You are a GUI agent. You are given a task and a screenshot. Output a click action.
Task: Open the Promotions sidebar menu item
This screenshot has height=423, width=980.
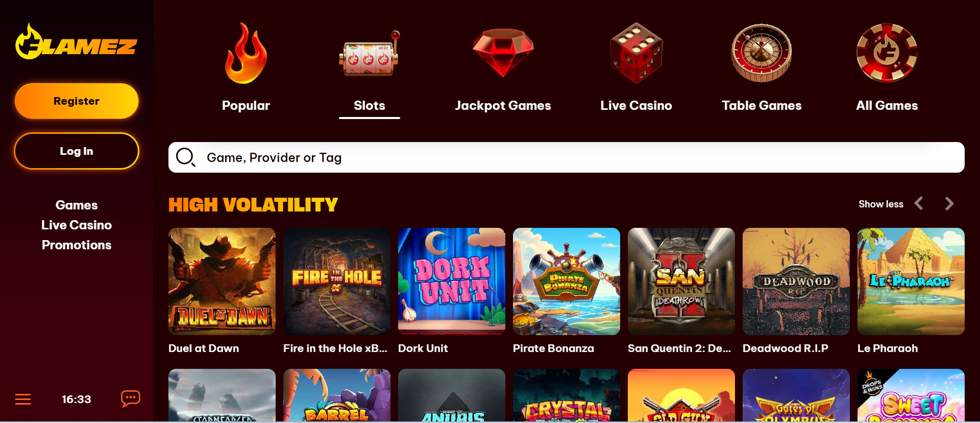tap(77, 245)
